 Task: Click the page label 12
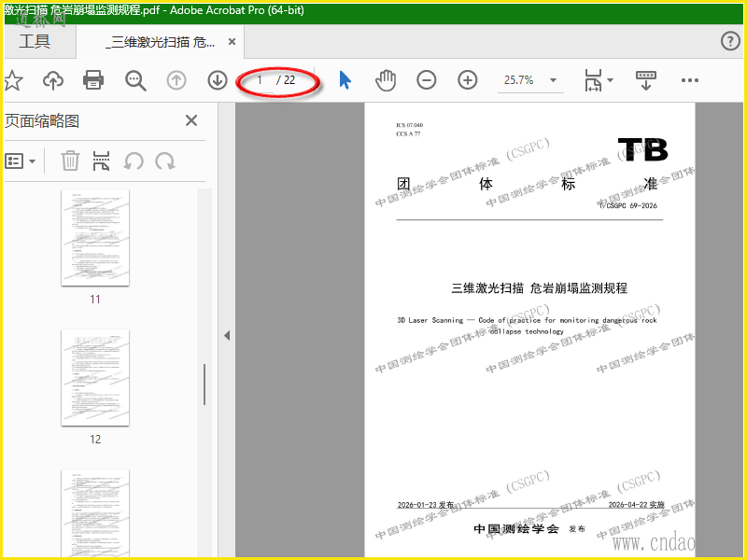click(95, 439)
